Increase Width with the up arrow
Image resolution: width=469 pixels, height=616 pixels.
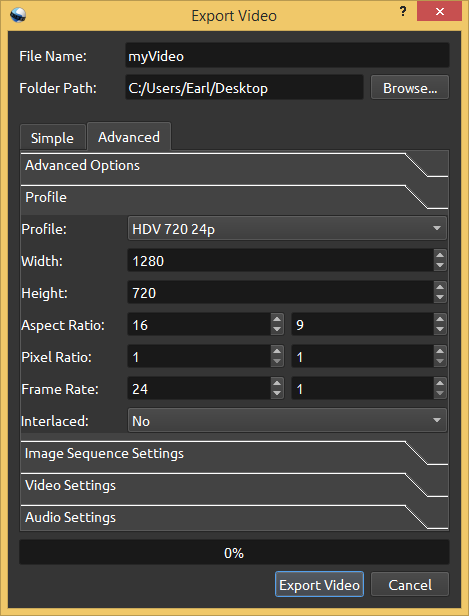(x=440, y=255)
